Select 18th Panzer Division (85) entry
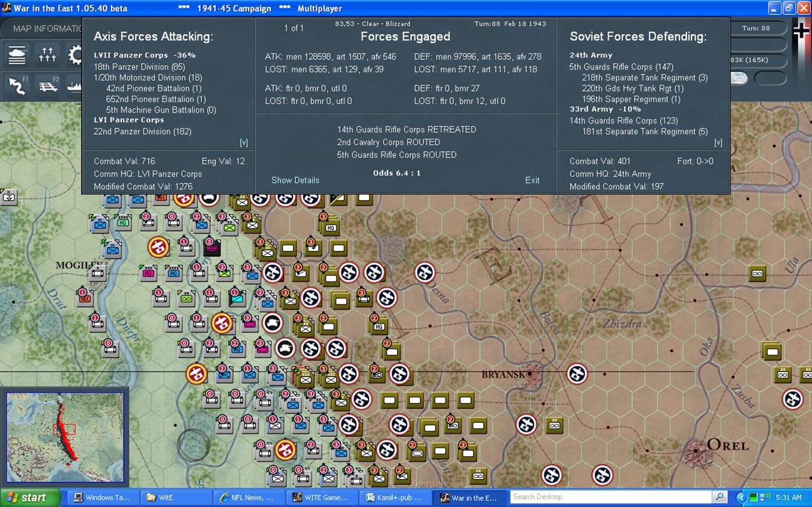 (x=140, y=67)
